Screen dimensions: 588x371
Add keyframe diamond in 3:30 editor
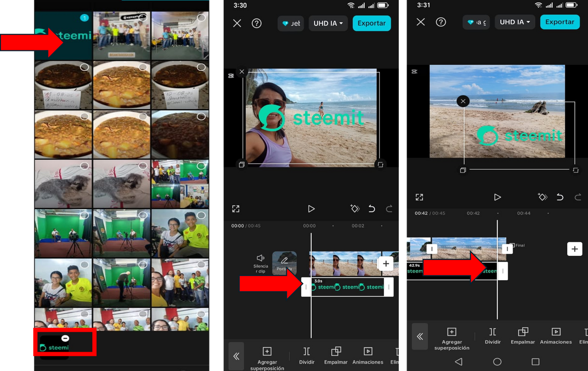pyautogui.click(x=354, y=209)
